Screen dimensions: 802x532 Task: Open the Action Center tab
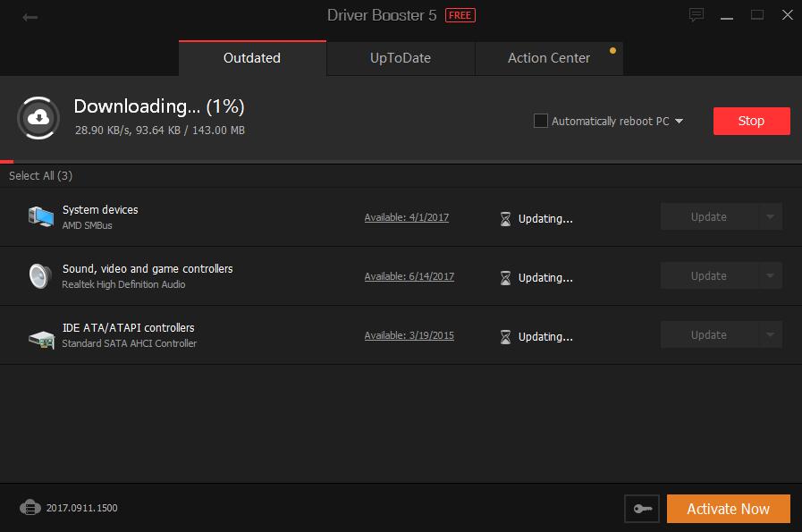click(x=549, y=58)
